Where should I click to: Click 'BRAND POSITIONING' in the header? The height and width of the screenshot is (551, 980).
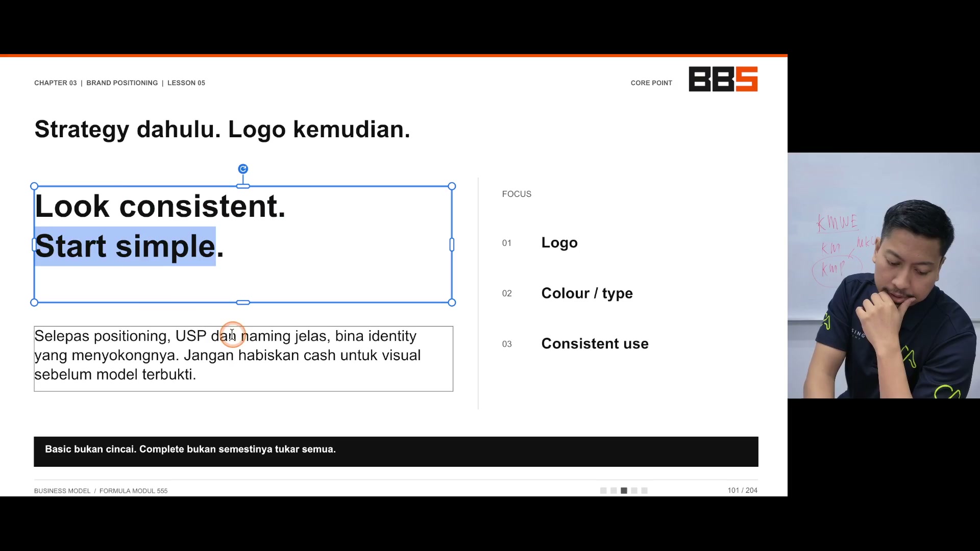pyautogui.click(x=122, y=83)
